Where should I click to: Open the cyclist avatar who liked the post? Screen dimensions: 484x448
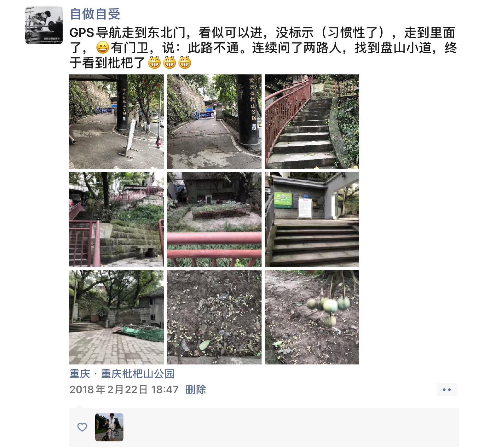(x=109, y=427)
